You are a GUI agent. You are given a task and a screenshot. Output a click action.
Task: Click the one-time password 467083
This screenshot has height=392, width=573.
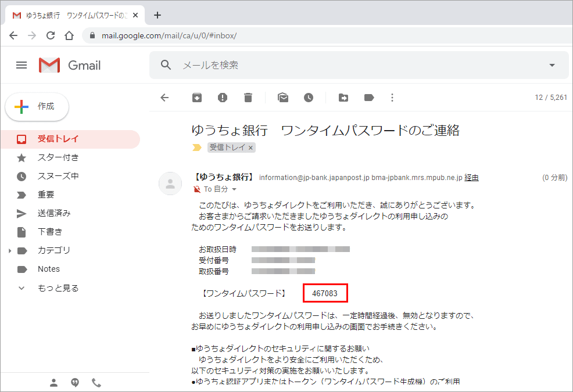[325, 293]
